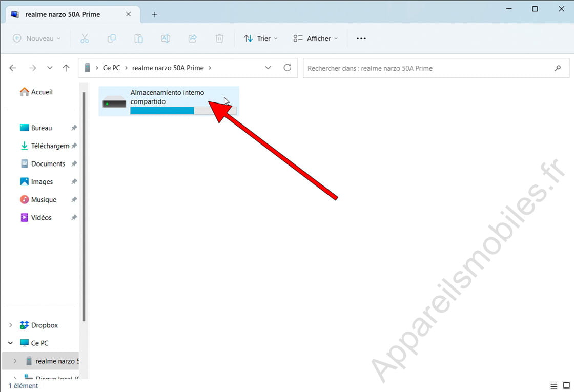The image size is (574, 392).
Task: Open Musique in quick access
Action: [38, 199]
